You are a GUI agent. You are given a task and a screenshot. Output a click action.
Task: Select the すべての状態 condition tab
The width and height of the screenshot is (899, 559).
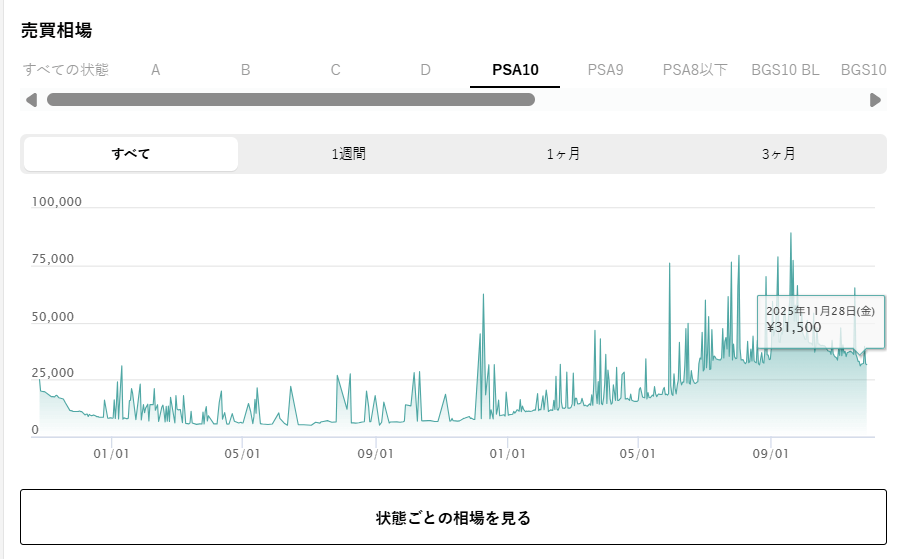(x=66, y=70)
